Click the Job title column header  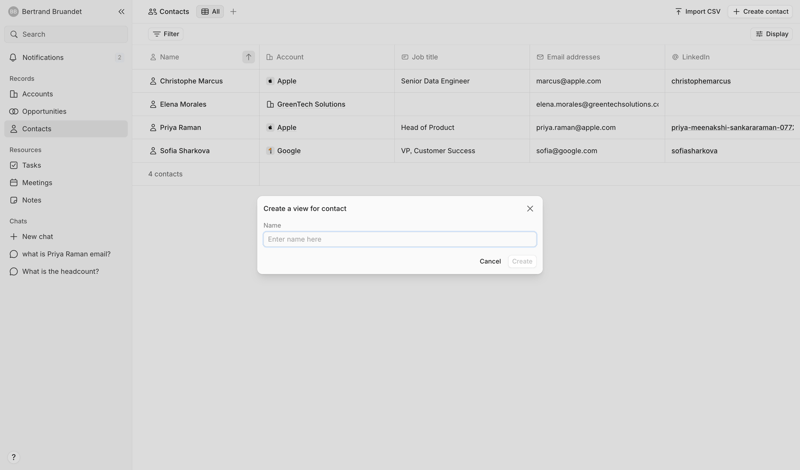(462, 57)
